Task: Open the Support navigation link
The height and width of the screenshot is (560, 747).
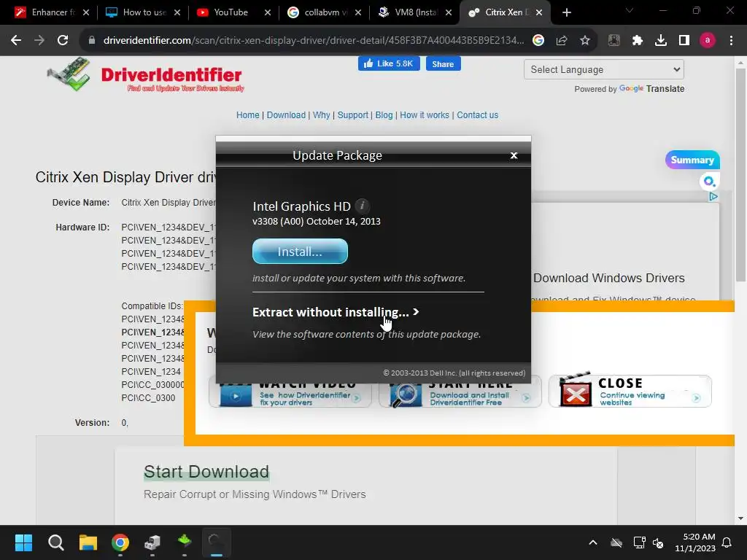Action: 352,115
